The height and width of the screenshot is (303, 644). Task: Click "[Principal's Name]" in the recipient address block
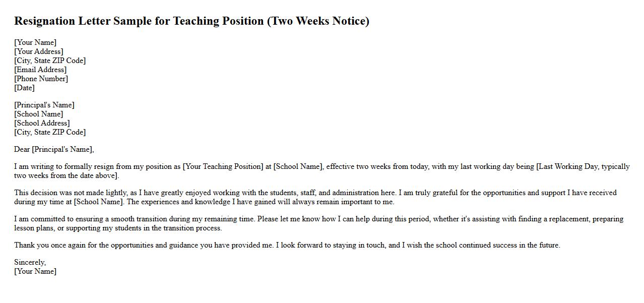(x=44, y=105)
